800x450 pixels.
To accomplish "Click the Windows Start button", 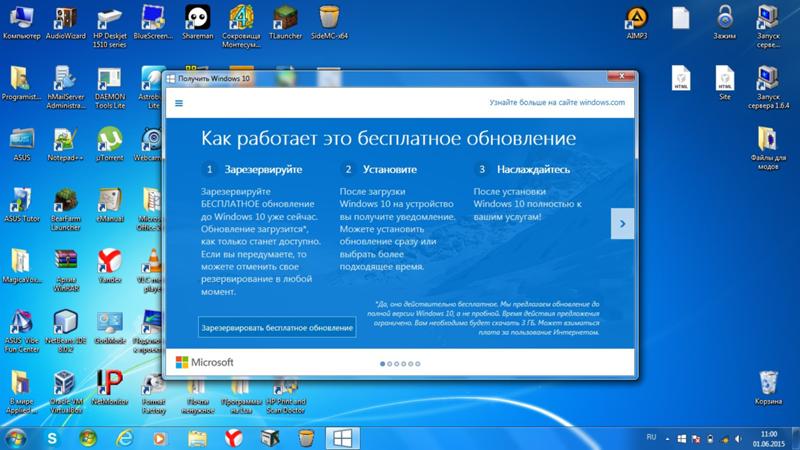I will point(15,438).
